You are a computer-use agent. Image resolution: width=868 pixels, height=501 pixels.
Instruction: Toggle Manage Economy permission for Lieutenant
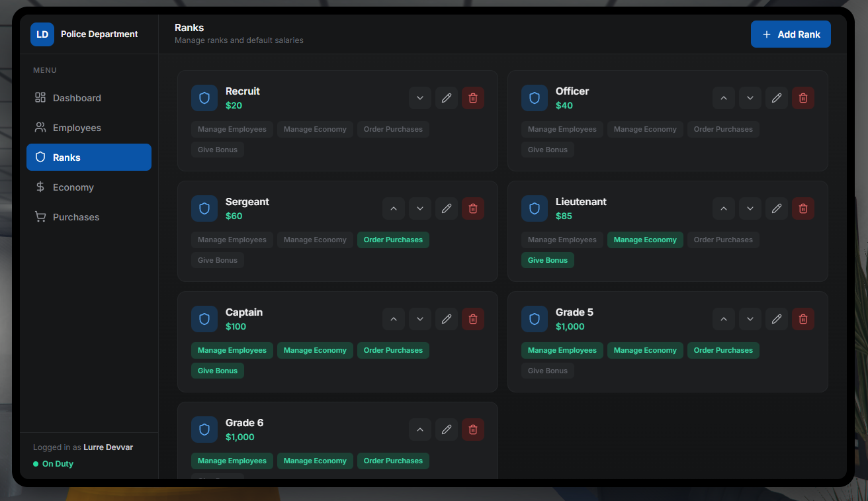tap(645, 240)
